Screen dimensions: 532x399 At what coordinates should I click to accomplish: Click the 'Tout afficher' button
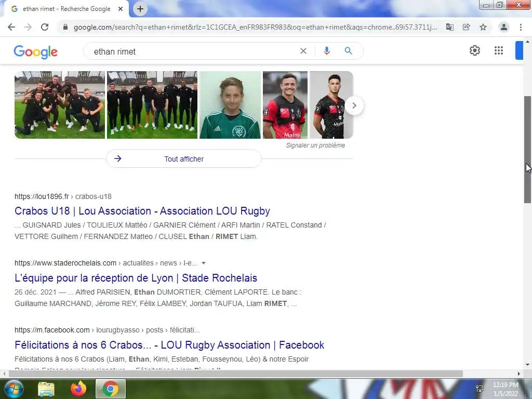coord(184,159)
